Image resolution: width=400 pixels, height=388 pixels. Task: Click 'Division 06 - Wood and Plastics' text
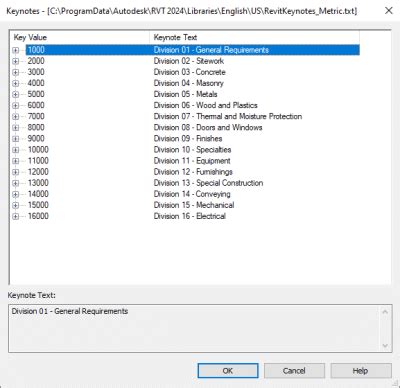pyautogui.click(x=205, y=105)
